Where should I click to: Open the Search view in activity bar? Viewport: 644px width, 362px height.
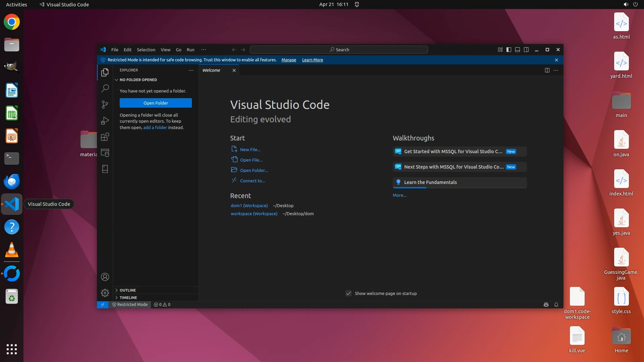105,88
